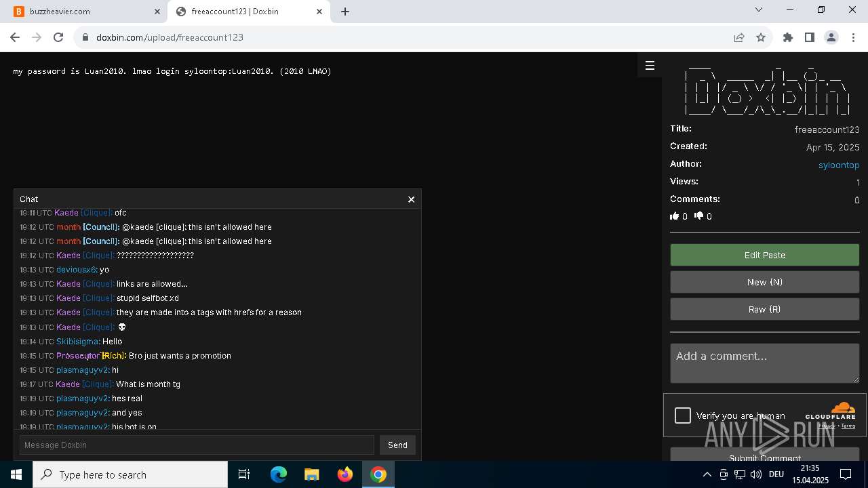Expand the tab search chevron
This screenshot has width=868, height=488.
point(759,9)
